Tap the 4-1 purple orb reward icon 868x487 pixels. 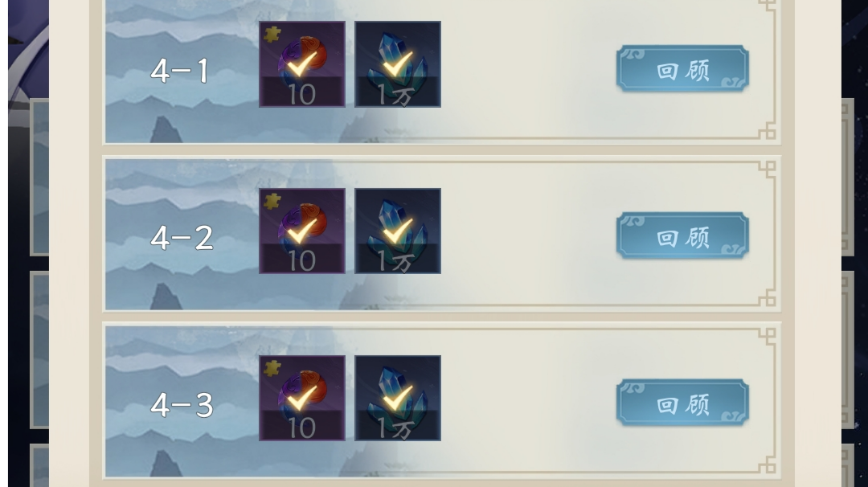302,64
